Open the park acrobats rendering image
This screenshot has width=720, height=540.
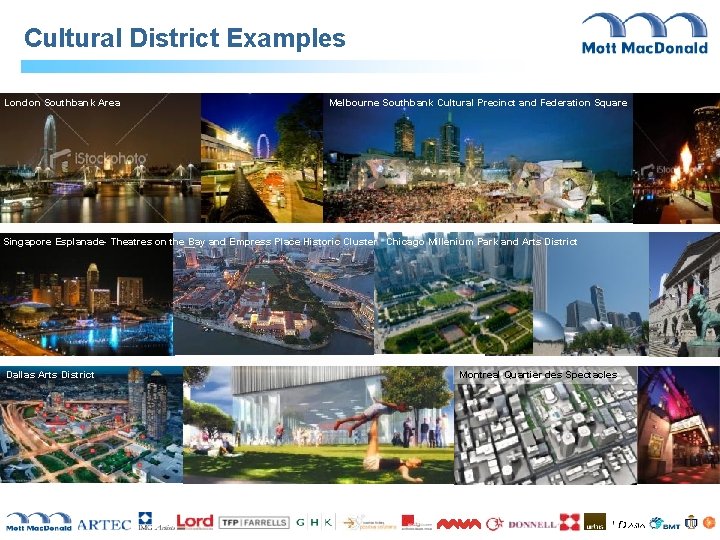319,424
